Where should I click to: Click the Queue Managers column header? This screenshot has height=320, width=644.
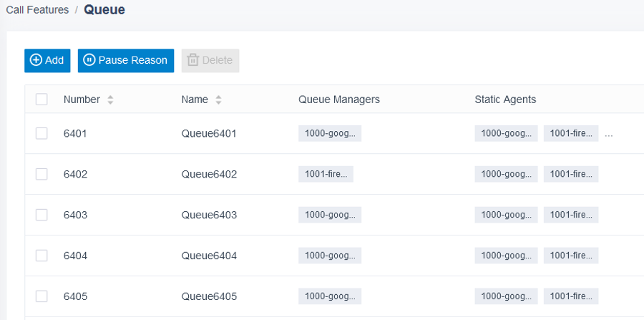(339, 100)
